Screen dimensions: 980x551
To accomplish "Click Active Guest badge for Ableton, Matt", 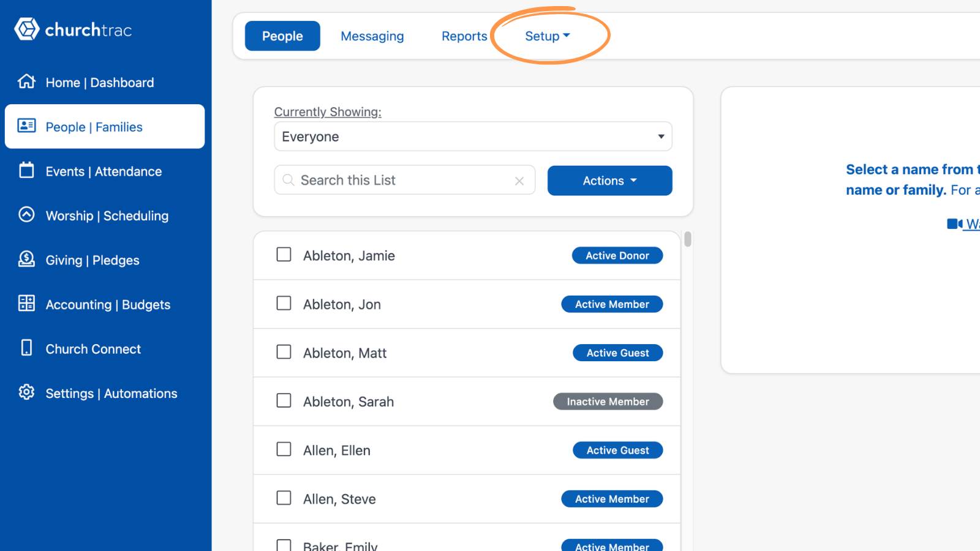I will (617, 353).
